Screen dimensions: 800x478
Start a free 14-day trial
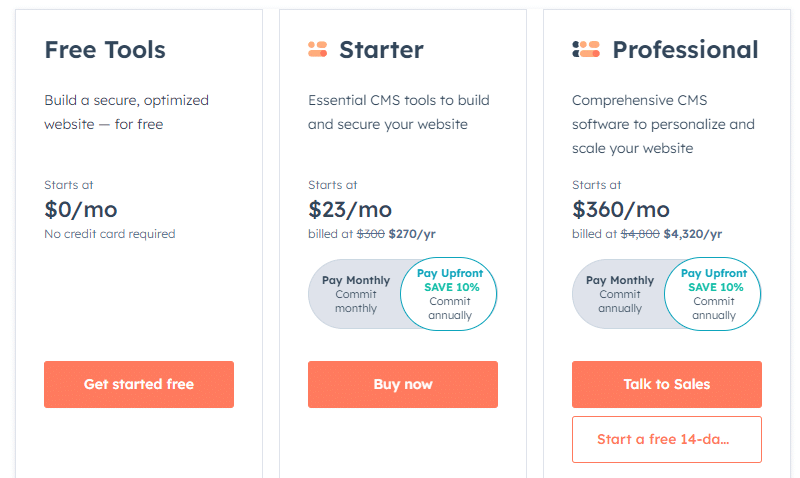667,439
